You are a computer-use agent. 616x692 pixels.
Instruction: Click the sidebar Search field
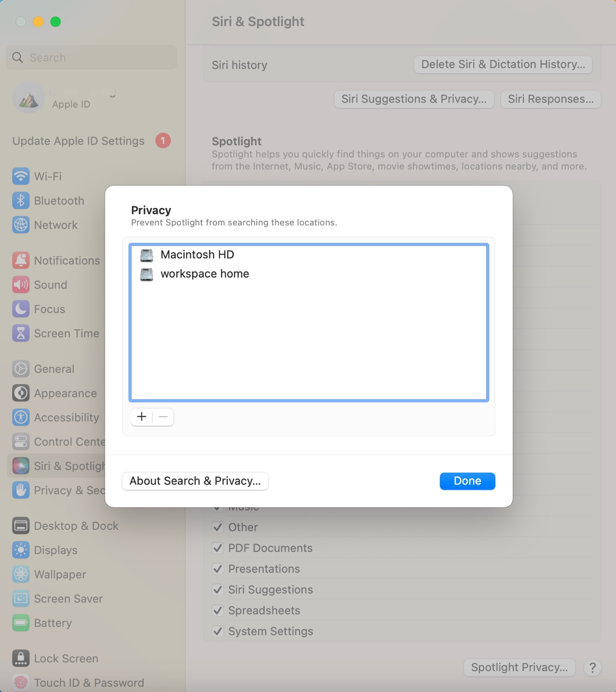pos(91,57)
